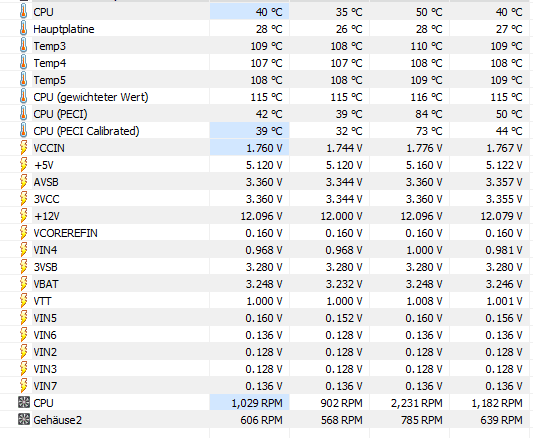The height and width of the screenshot is (438, 533).
Task: Click the Temp3 thermometer icon
Action: coord(23,46)
